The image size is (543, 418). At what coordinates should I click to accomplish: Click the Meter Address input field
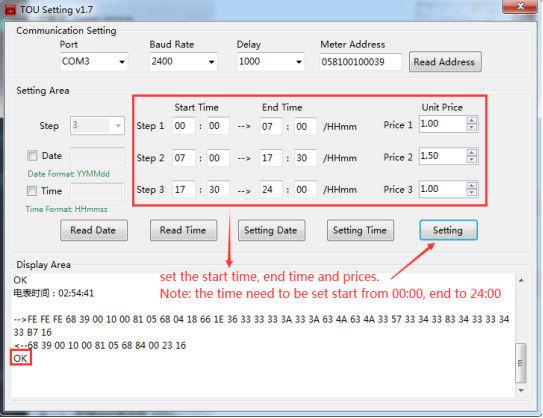pos(360,62)
